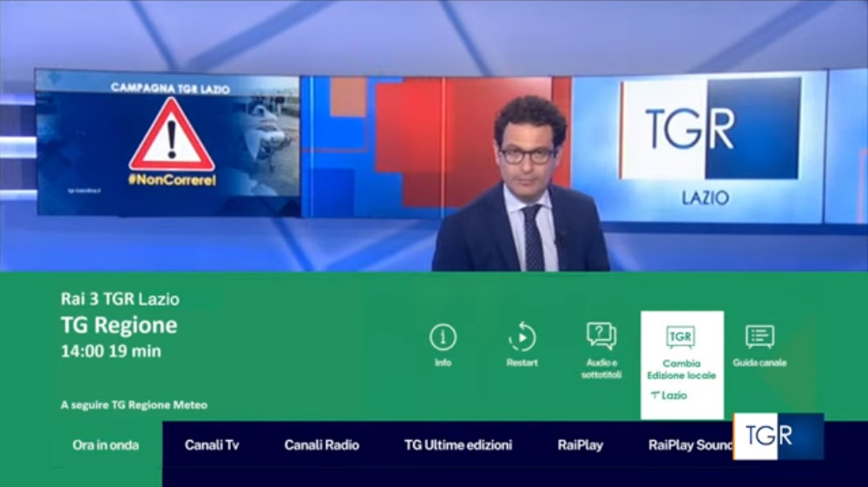This screenshot has height=487, width=868.
Task: Click the TG Regione program title
Action: 119,325
